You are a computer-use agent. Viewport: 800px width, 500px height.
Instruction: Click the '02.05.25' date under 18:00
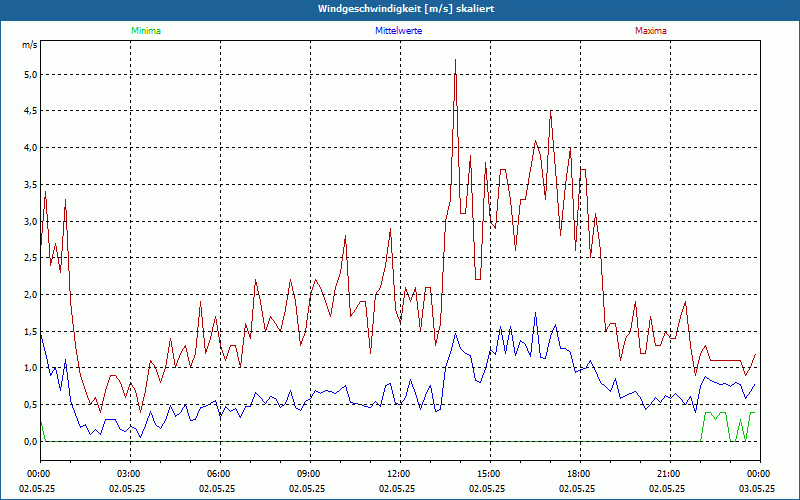point(577,488)
